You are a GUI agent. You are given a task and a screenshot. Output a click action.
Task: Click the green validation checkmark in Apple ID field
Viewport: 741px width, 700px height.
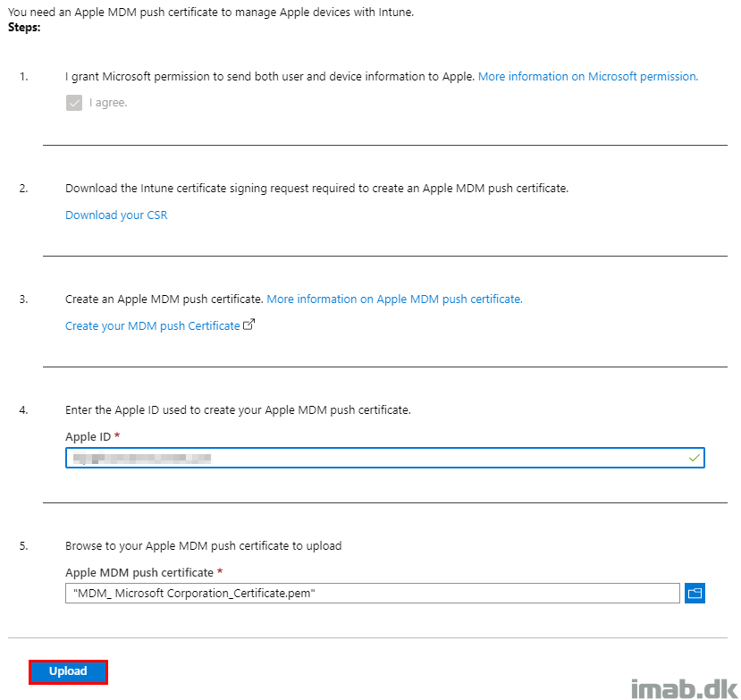tap(694, 458)
